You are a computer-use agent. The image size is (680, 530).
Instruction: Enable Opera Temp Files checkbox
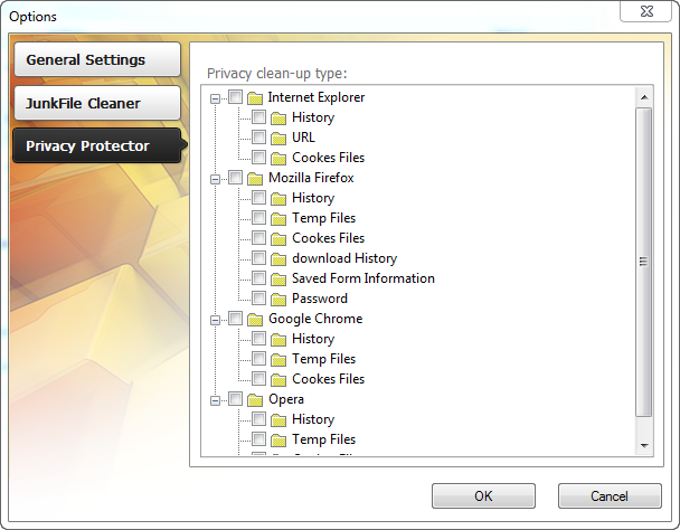pos(259,439)
